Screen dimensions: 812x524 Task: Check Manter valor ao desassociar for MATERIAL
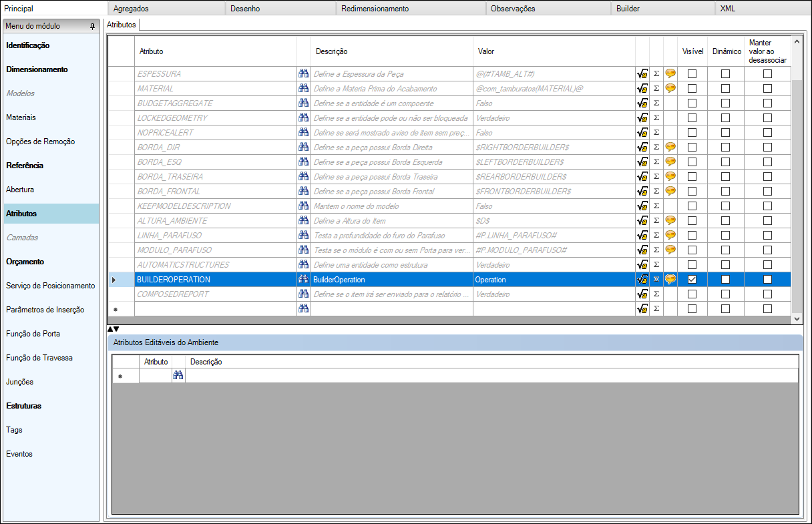click(x=767, y=88)
